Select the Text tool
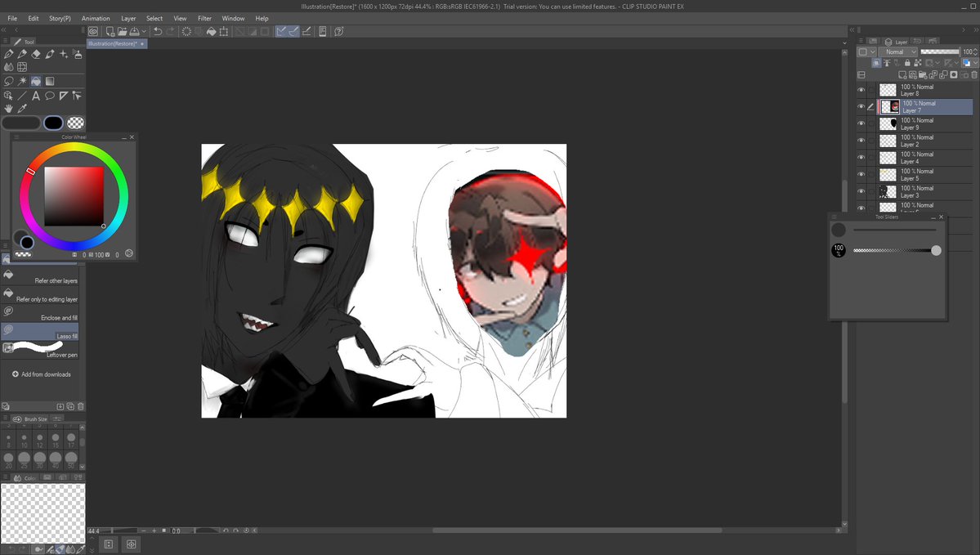980x555 pixels. point(36,96)
